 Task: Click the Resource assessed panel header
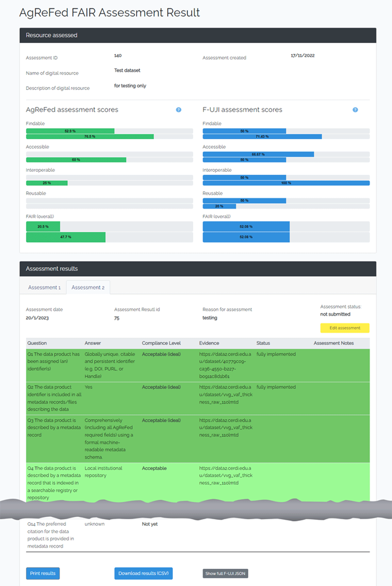tap(198, 35)
